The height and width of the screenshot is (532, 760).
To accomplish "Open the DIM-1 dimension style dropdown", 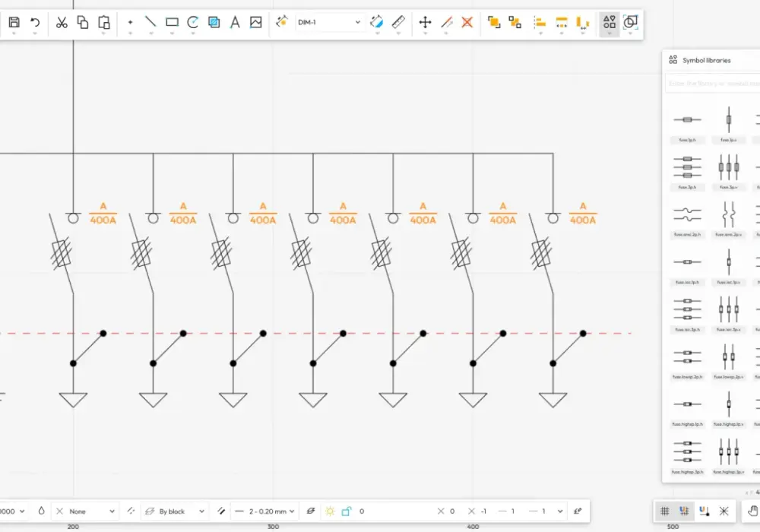I will pyautogui.click(x=329, y=22).
